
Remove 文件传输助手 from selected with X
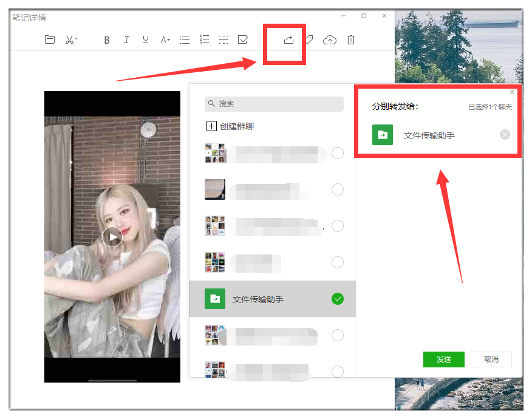pos(505,135)
